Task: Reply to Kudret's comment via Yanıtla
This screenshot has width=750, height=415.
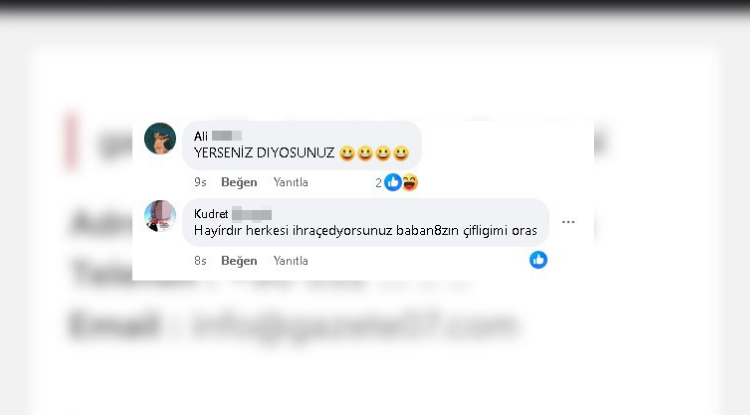Action: coord(291,261)
